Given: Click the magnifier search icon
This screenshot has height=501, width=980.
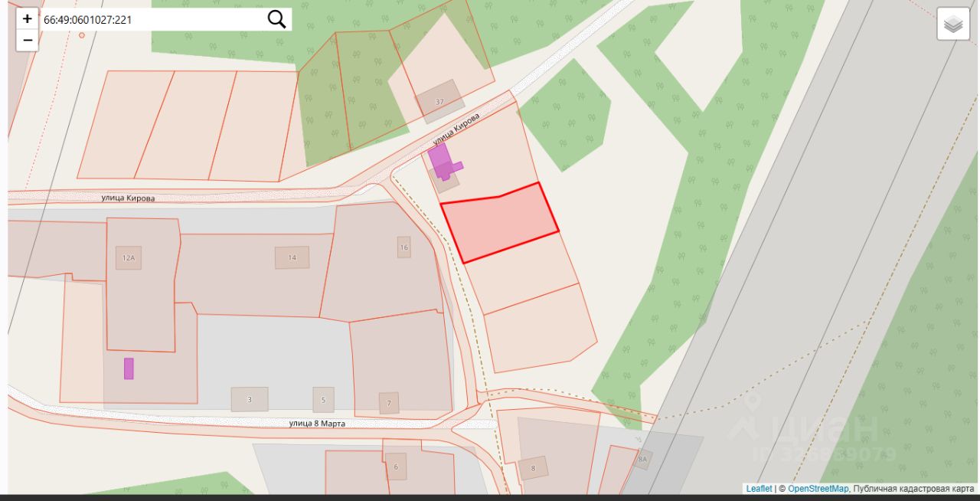Looking at the screenshot, I should tap(276, 19).
